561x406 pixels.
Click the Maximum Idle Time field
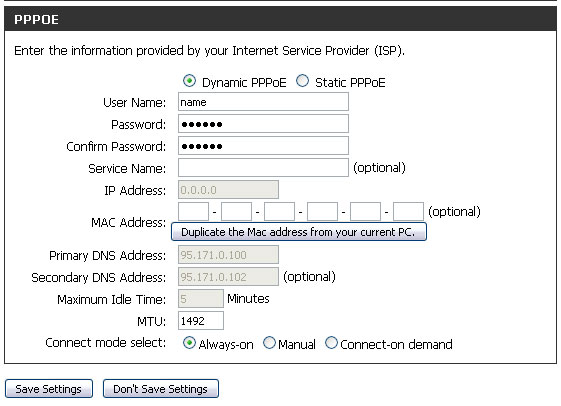point(201,298)
